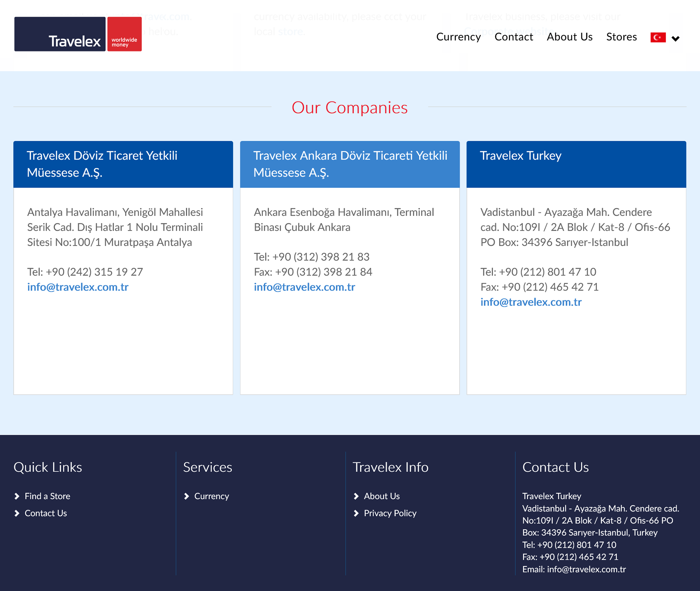Open the Stores navigation menu item
The width and height of the screenshot is (700, 591).
point(622,37)
